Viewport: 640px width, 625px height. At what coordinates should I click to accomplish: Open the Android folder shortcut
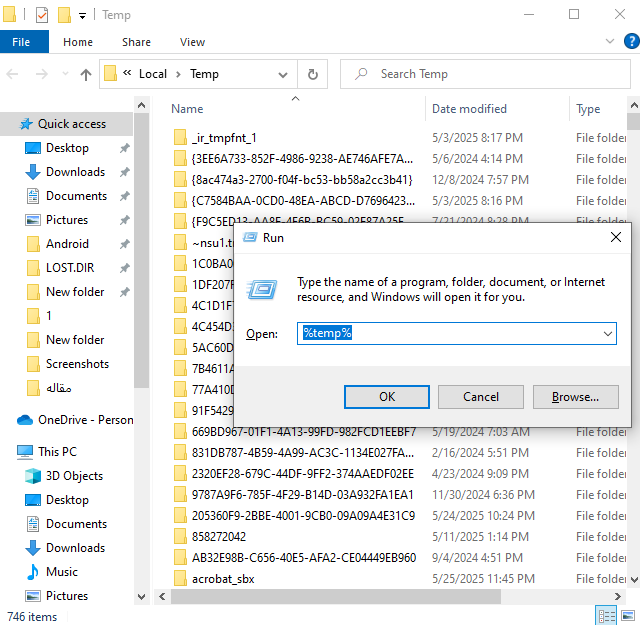point(67,244)
